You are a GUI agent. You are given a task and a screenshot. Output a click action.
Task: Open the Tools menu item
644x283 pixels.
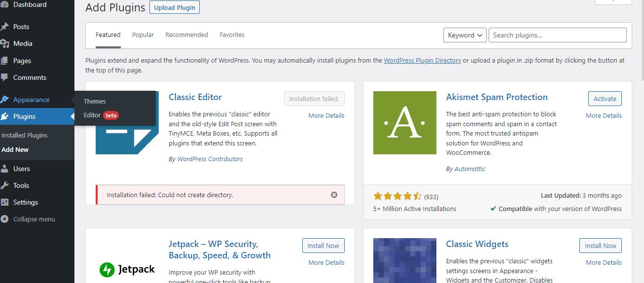(21, 185)
